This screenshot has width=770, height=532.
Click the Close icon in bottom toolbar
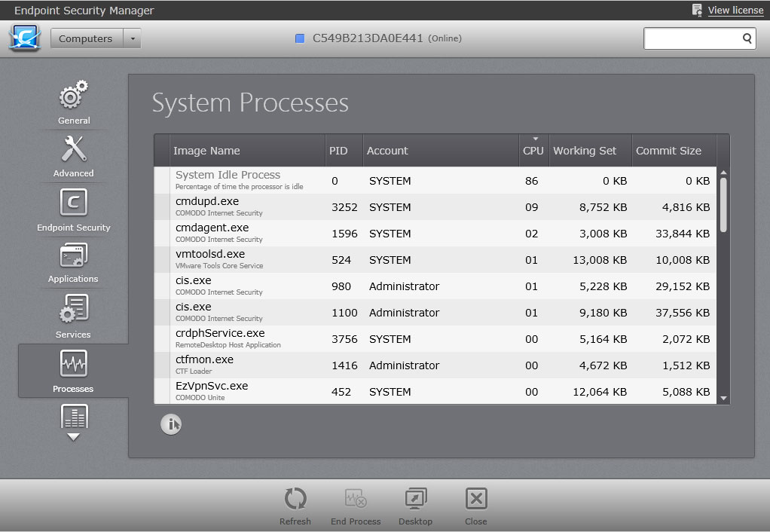[476, 505]
